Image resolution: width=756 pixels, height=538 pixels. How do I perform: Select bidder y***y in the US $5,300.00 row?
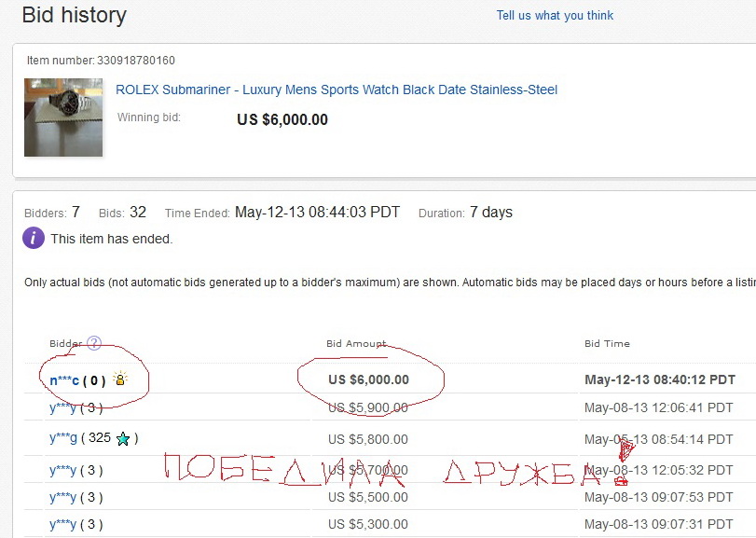click(63, 526)
